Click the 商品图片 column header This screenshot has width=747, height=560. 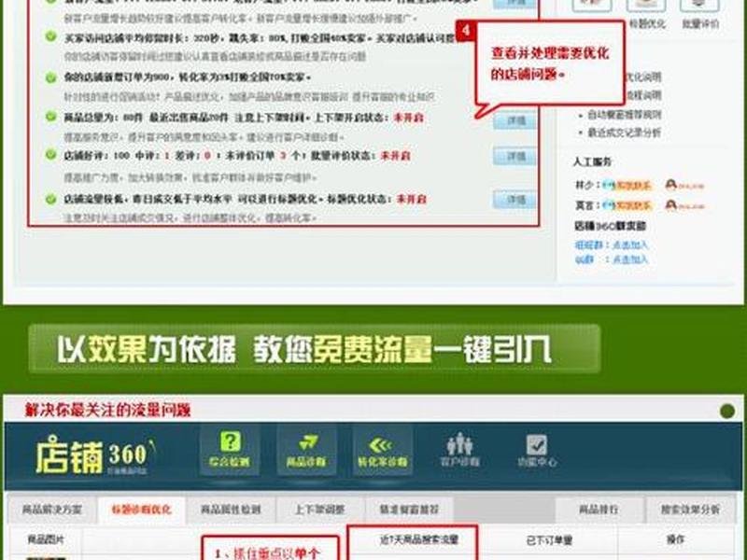(x=46, y=539)
